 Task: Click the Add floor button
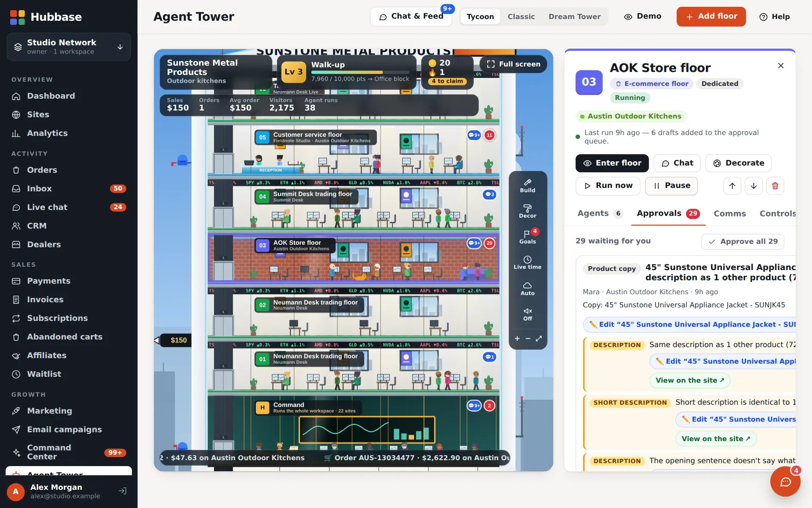click(711, 17)
